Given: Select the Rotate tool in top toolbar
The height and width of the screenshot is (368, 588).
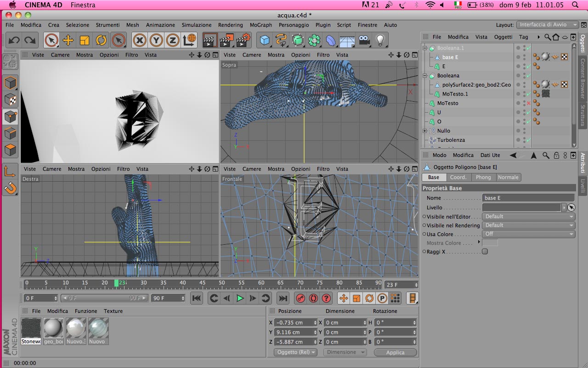Looking at the screenshot, I should pos(101,40).
